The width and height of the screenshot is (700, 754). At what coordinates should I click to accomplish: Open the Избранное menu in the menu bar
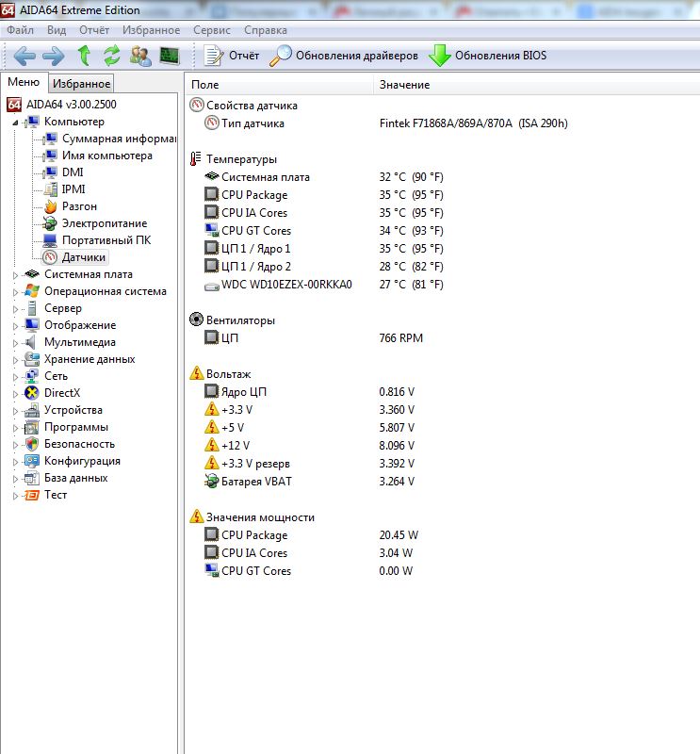pos(151,30)
